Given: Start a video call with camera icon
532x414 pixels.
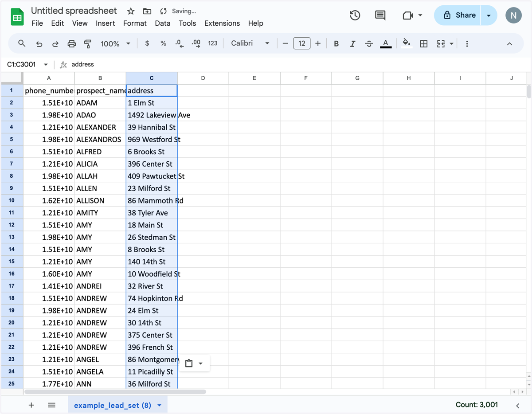Looking at the screenshot, I should click(x=408, y=16).
